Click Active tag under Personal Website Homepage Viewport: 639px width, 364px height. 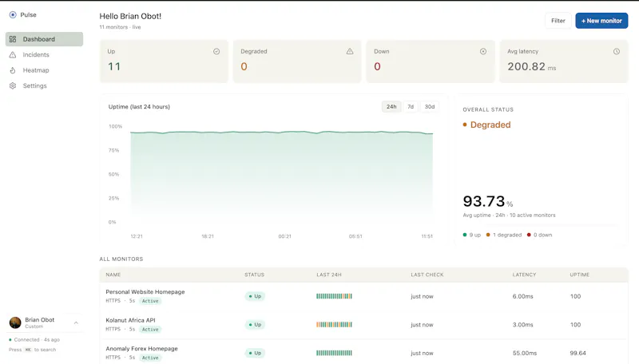pos(150,301)
